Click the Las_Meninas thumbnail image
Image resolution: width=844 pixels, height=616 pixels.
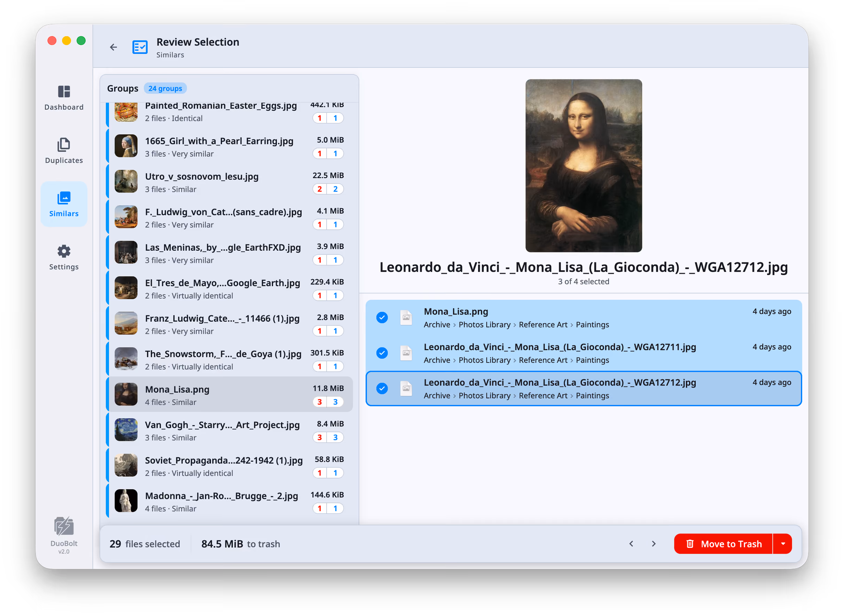pos(126,252)
